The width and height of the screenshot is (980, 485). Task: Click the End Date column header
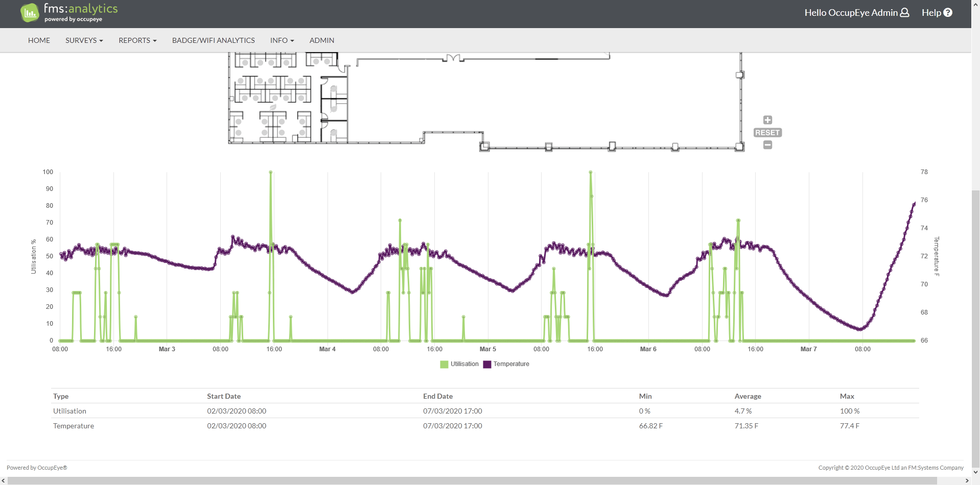(x=438, y=396)
